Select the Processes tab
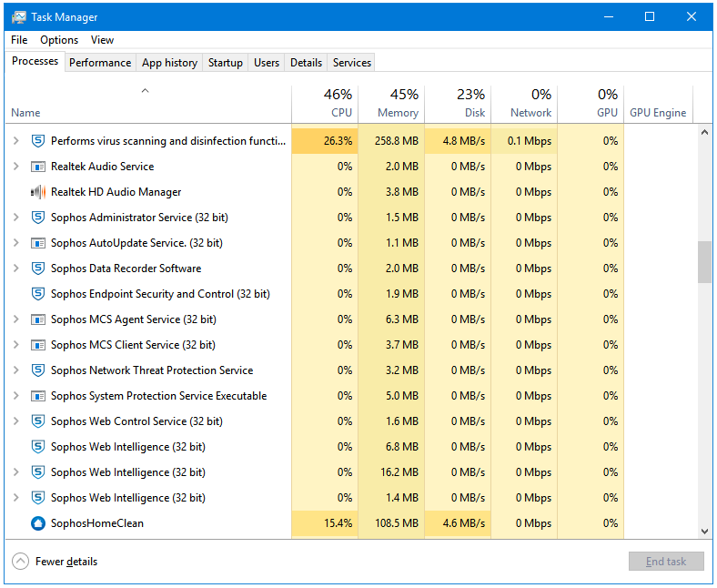This screenshot has width=717, height=588. tap(35, 61)
